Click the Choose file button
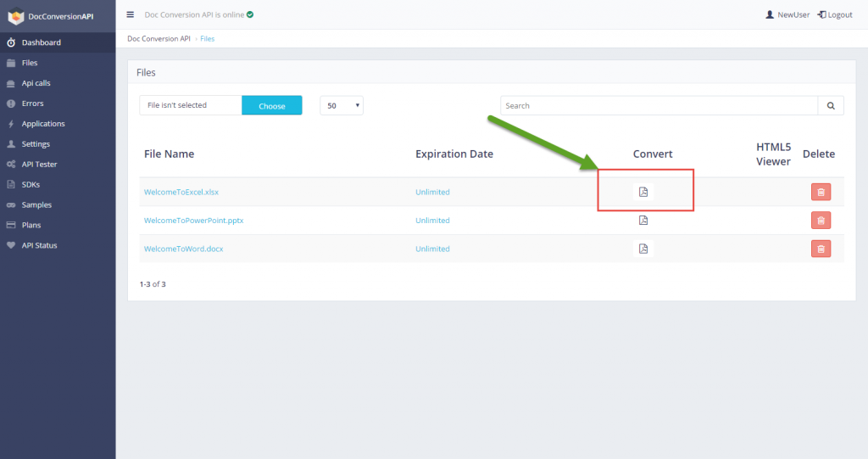Viewport: 868px width, 459px height. tap(272, 105)
